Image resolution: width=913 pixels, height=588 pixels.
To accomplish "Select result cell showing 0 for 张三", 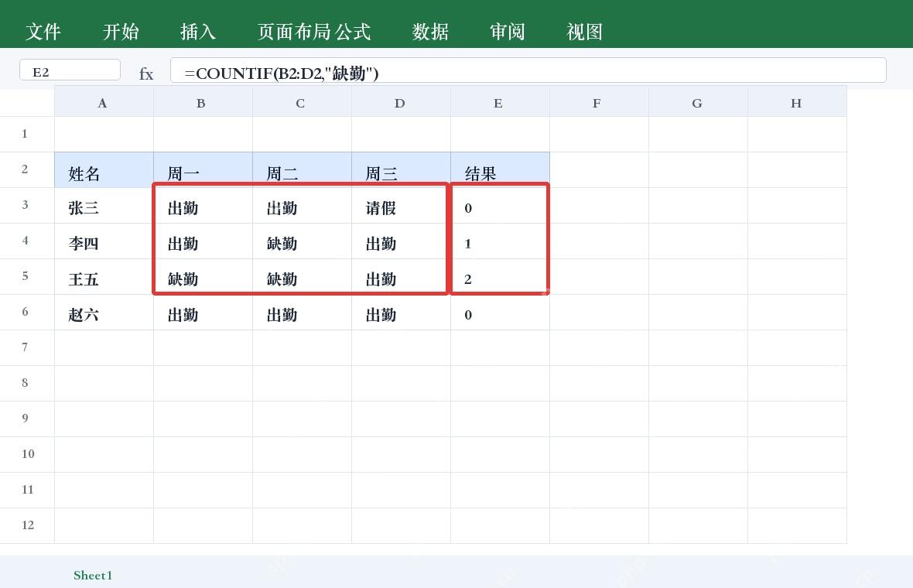I will (x=500, y=206).
